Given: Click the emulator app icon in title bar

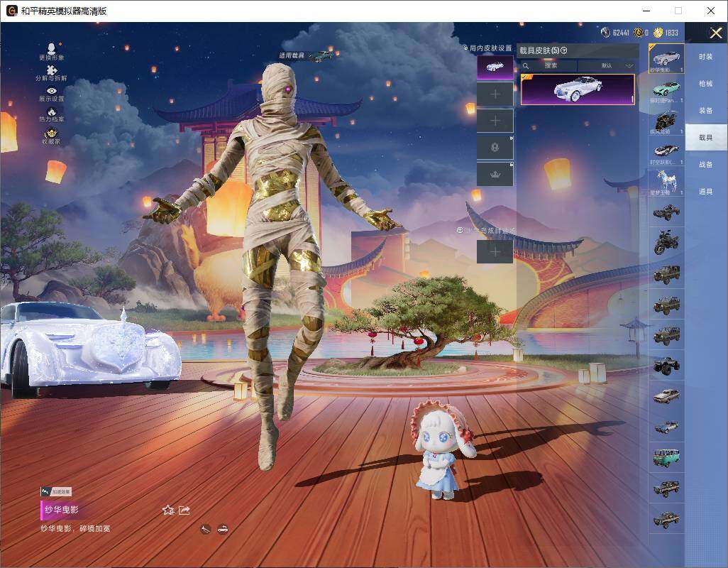Looking at the screenshot, I should (x=11, y=11).
